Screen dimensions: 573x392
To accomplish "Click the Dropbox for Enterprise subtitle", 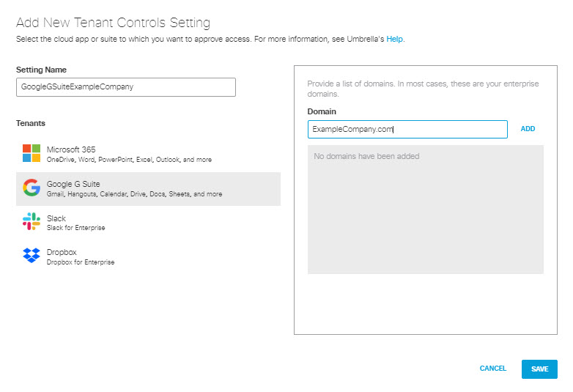I will pos(81,262).
